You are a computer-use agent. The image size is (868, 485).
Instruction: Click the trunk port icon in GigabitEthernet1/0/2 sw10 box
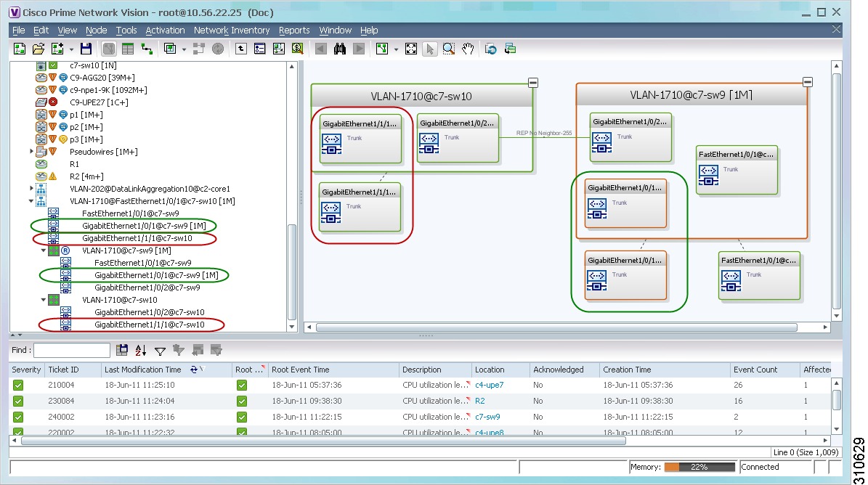tap(429, 143)
